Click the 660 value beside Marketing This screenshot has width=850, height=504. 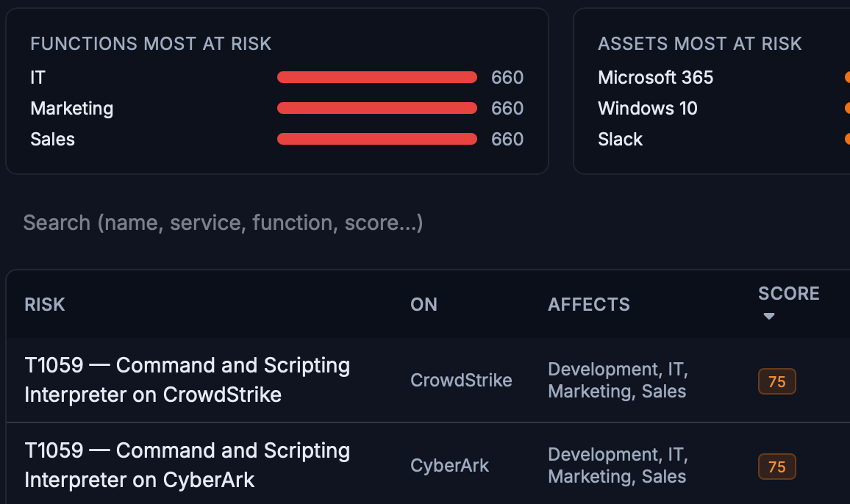pos(507,109)
